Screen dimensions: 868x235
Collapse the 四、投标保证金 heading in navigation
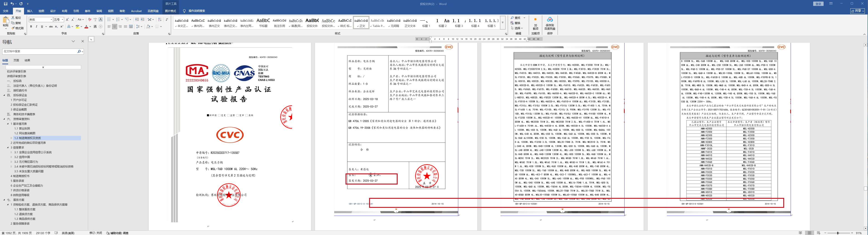click(x=4, y=95)
